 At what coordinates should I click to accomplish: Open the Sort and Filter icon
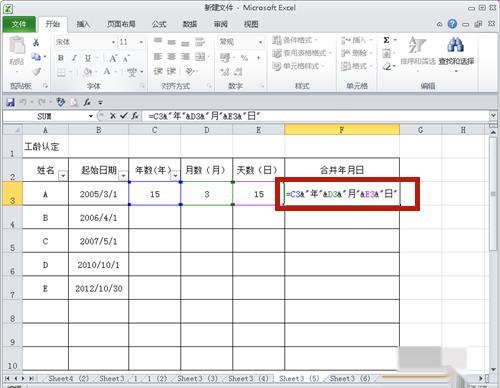[x=418, y=45]
